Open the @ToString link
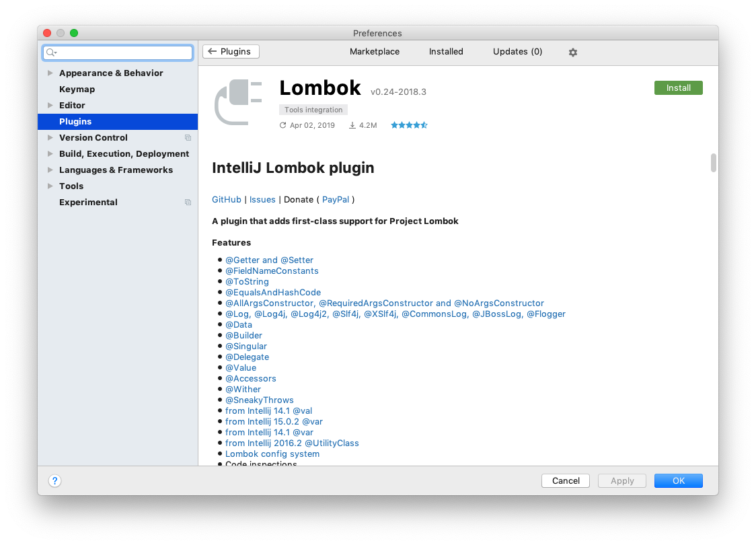The width and height of the screenshot is (756, 545). point(248,282)
